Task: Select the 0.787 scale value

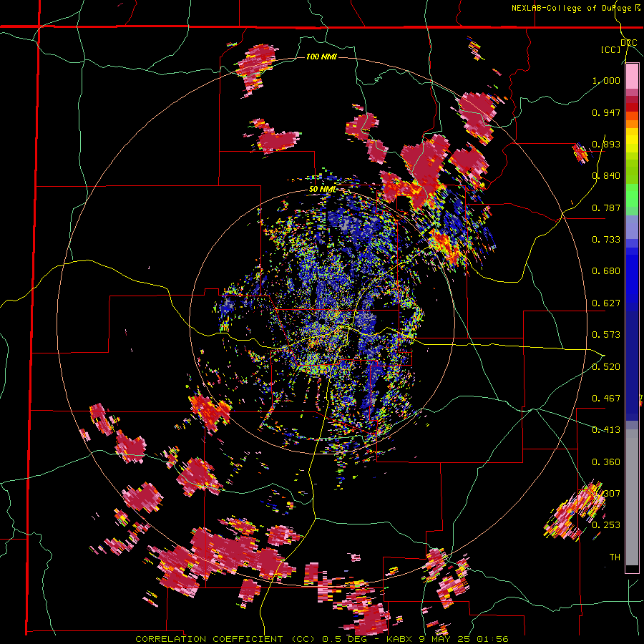Action: coord(606,208)
